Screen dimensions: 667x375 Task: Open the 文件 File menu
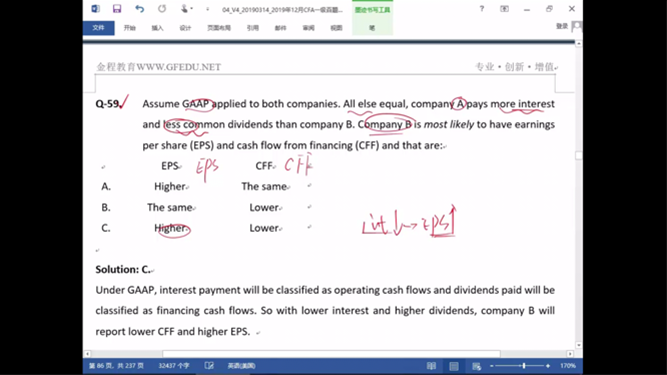tap(98, 28)
